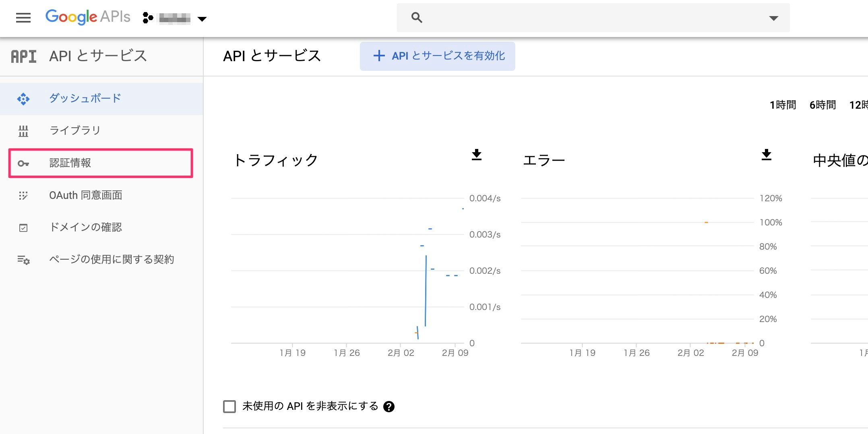The image size is (868, 434).
Task: Select the 12時間 time range
Action: click(858, 105)
